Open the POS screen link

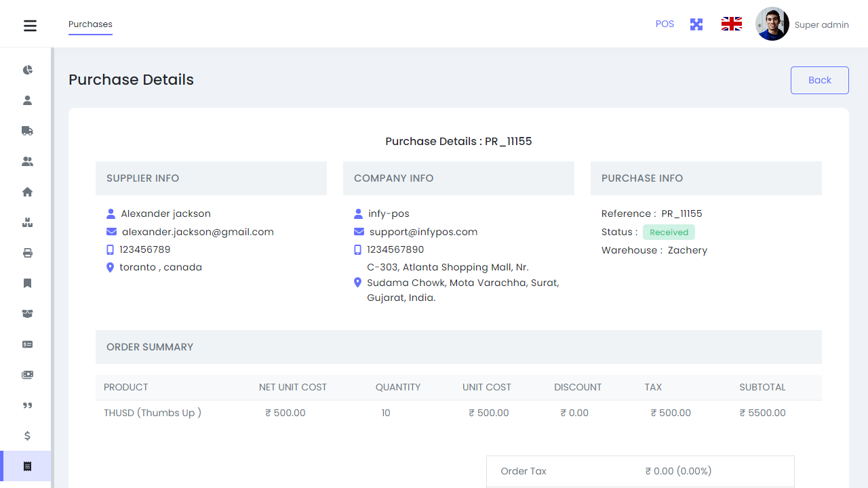click(x=665, y=24)
